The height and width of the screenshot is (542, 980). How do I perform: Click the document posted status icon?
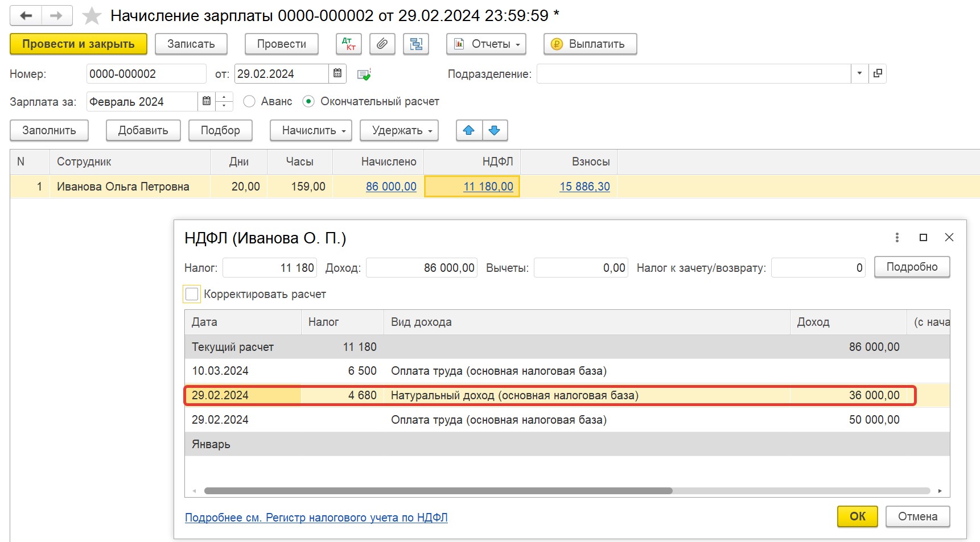pyautogui.click(x=364, y=74)
